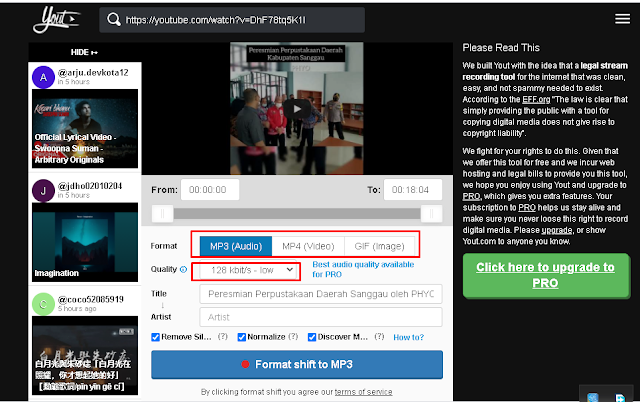
Task: Click the underlined upgrade link in text
Action: [557, 230]
